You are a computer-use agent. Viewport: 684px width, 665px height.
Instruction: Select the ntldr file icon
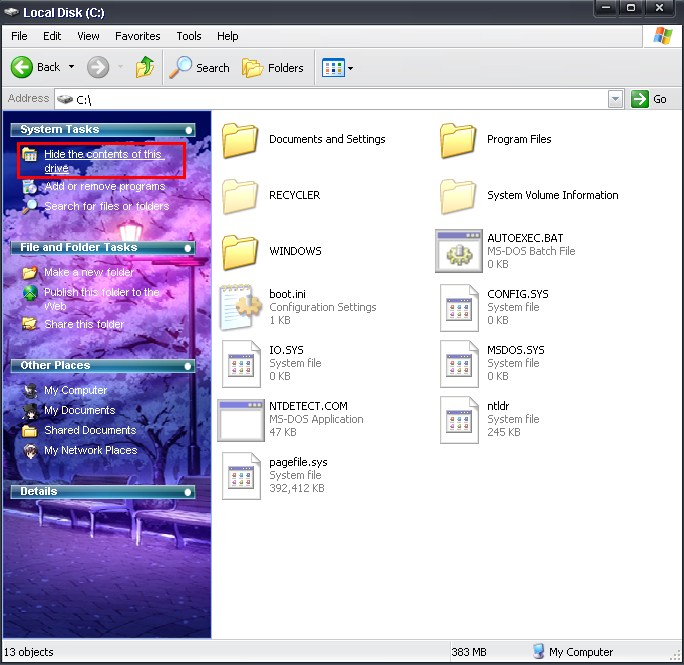tap(459, 420)
